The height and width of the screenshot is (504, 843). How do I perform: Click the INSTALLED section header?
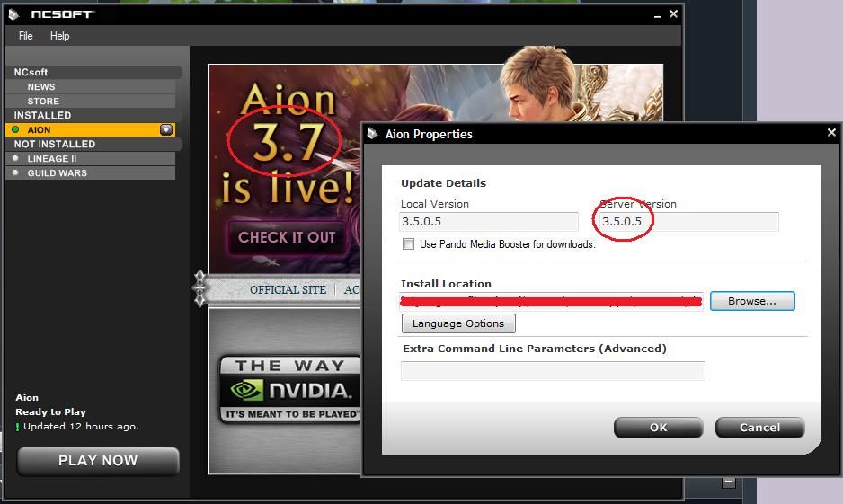coord(93,115)
